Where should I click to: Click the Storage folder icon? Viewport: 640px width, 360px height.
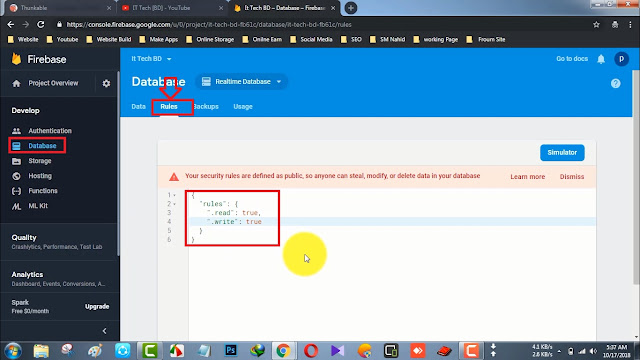click(16, 161)
